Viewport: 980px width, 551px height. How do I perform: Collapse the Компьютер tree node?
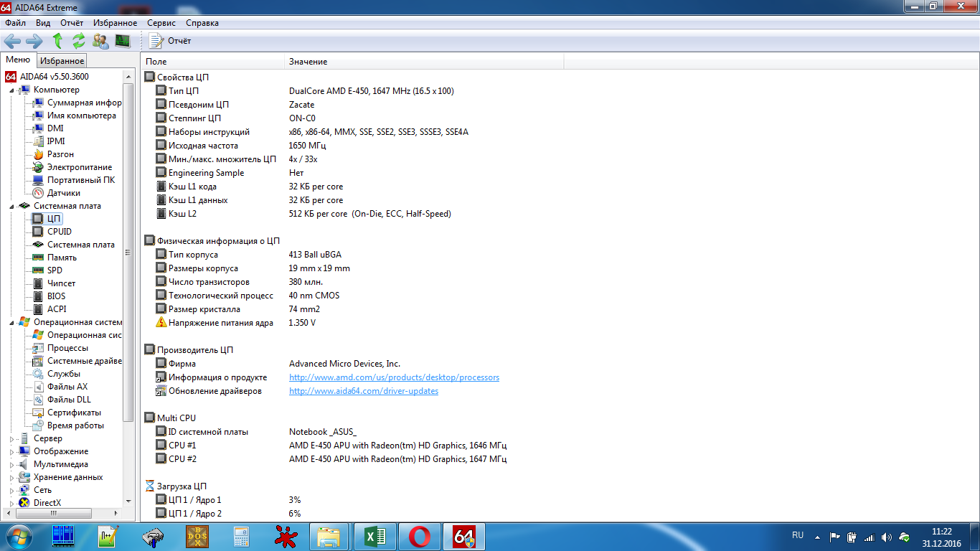[11, 90]
